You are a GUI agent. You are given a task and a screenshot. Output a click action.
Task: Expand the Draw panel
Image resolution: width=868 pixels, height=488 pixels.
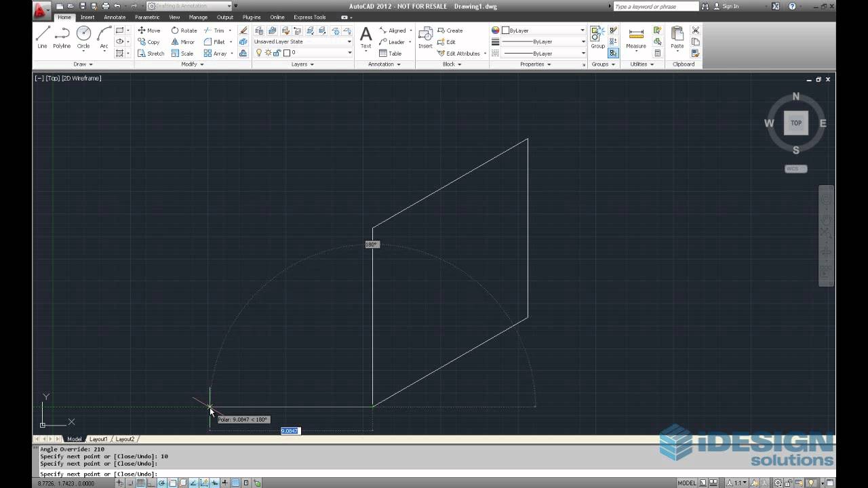83,64
